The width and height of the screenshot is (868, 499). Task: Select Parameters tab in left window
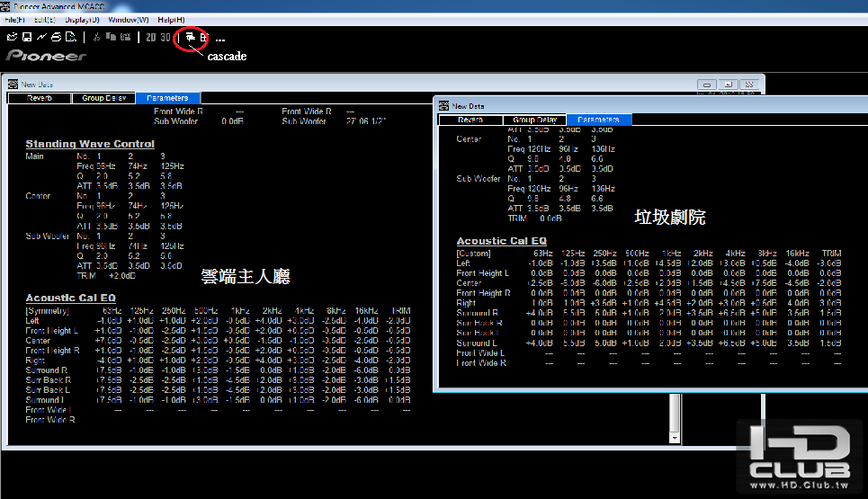pos(167,98)
